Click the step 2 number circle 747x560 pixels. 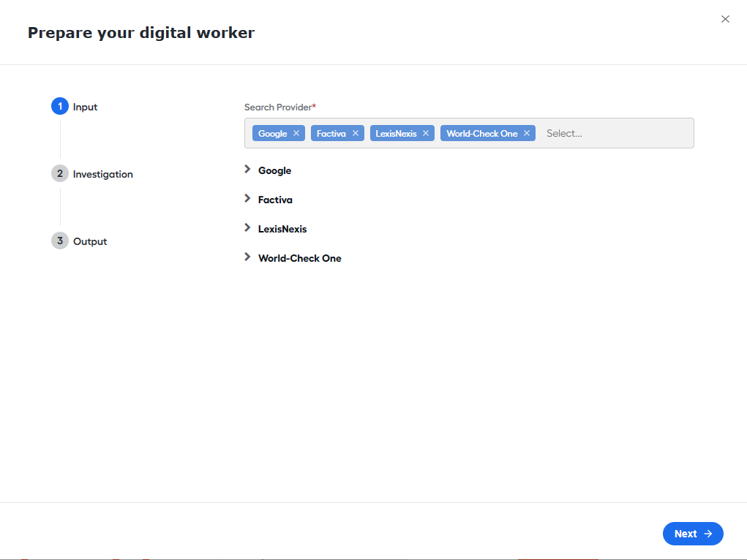coord(60,174)
